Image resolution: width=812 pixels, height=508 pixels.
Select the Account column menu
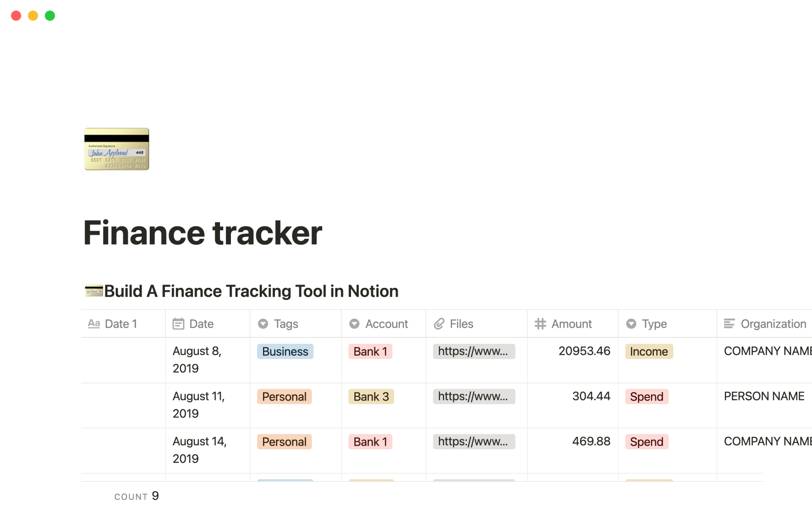[387, 324]
